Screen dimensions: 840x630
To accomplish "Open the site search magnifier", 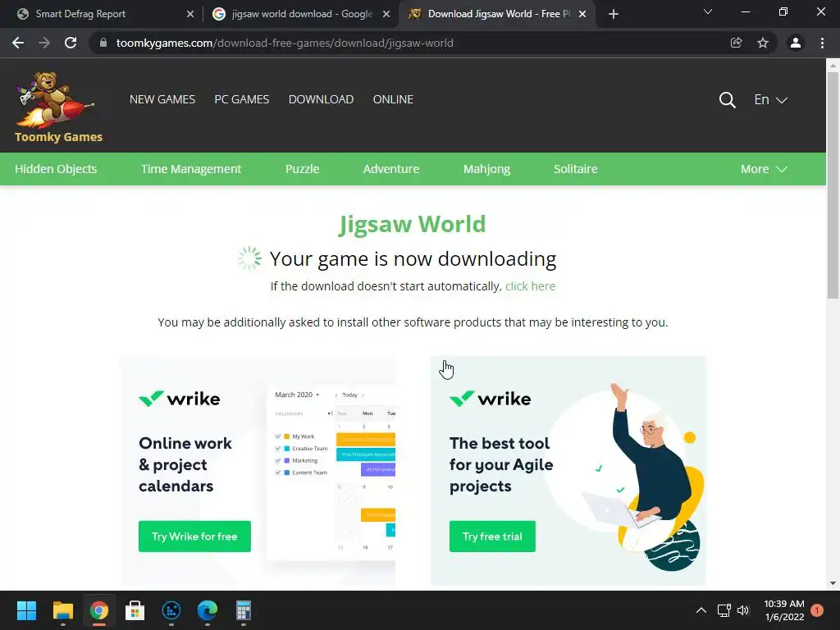I will coord(727,99).
